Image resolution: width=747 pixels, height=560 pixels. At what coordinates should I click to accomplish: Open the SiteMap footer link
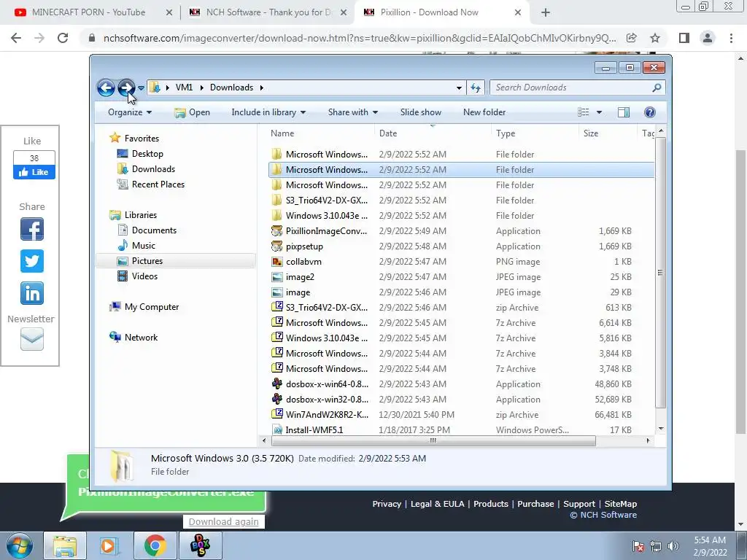pos(620,504)
